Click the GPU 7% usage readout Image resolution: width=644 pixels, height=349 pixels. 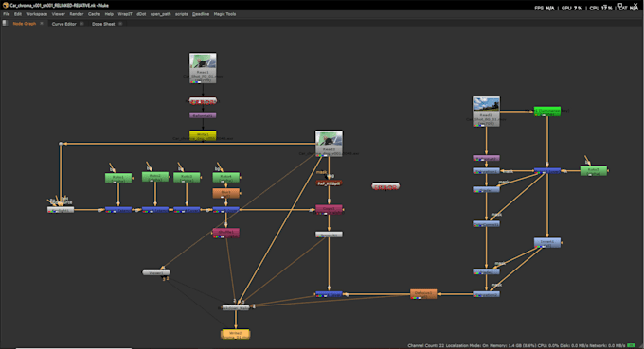572,8
